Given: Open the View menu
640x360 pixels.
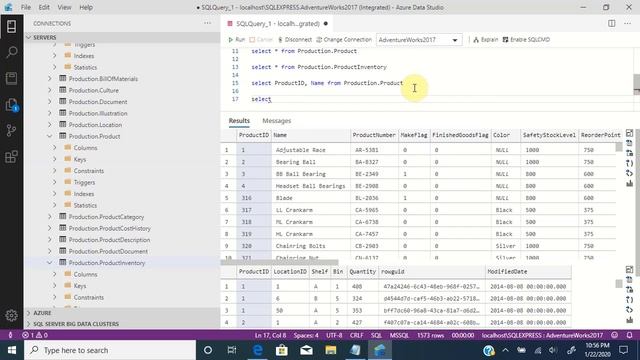Looking at the screenshot, I should tap(64, 7).
